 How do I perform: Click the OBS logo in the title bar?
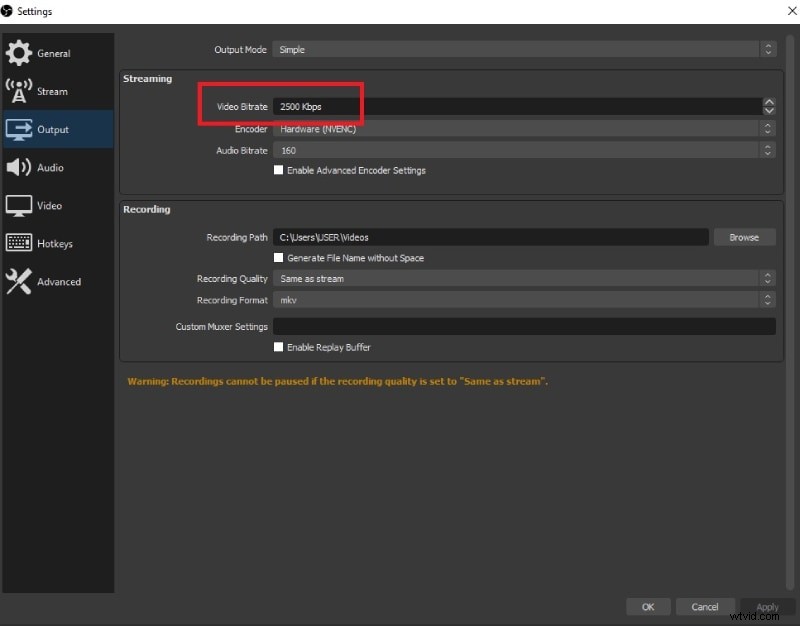click(x=8, y=11)
